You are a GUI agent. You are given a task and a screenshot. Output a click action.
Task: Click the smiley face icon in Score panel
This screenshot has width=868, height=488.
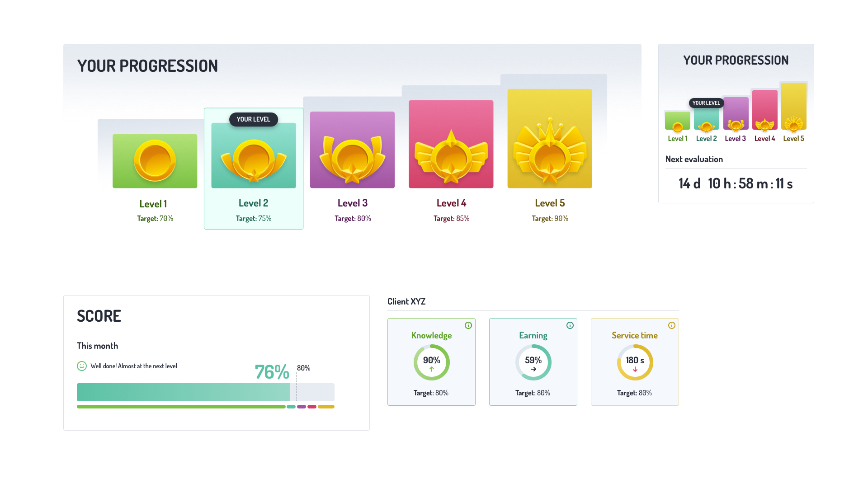81,366
